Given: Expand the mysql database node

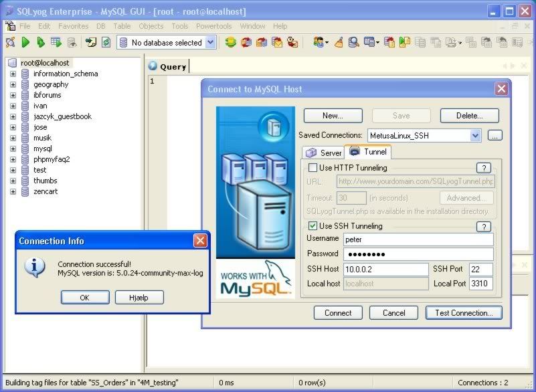Looking at the screenshot, I should (13, 149).
